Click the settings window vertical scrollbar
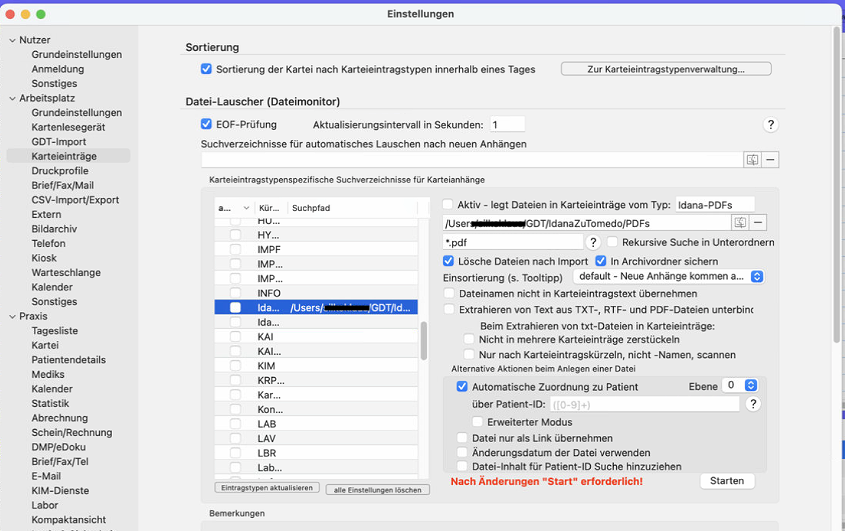The width and height of the screenshot is (845, 531). point(836,185)
